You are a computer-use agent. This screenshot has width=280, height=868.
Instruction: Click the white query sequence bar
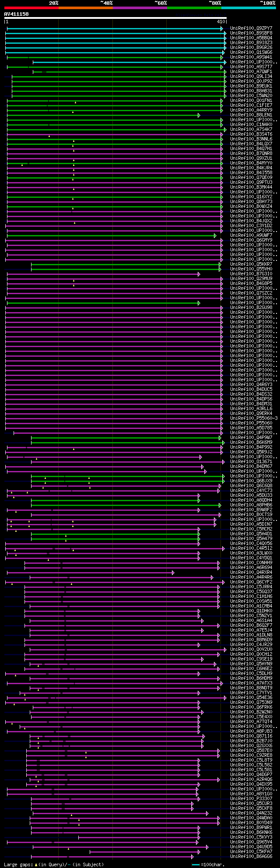tap(115, 18)
